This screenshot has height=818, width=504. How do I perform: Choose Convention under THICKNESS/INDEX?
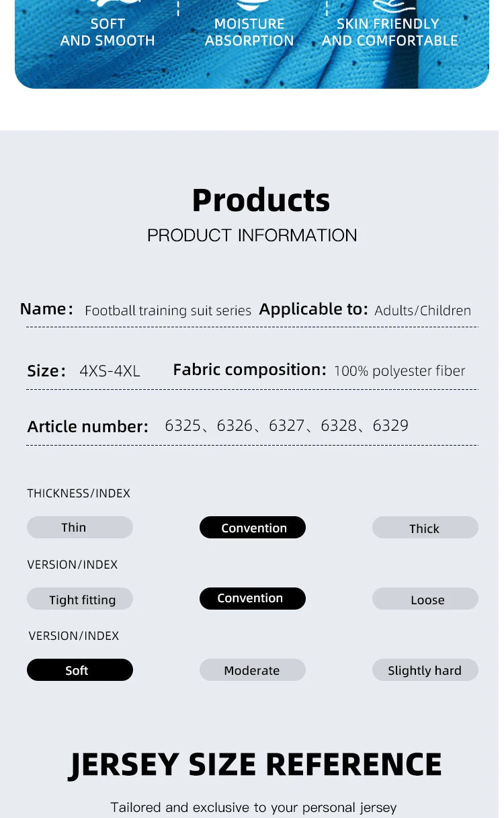click(253, 528)
